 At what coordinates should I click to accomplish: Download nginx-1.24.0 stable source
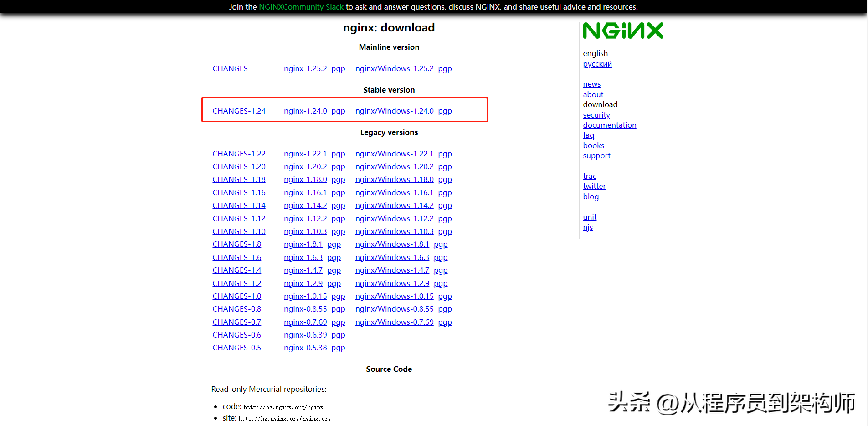click(305, 111)
